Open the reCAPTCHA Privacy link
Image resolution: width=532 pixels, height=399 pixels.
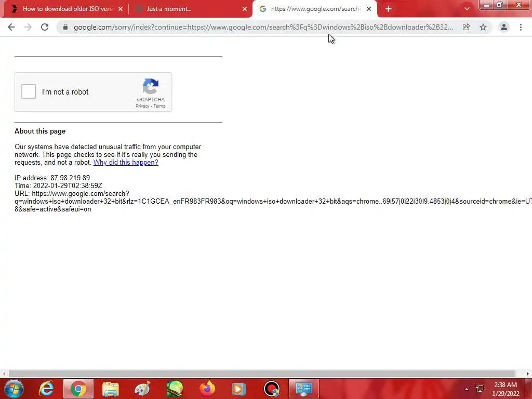142,106
